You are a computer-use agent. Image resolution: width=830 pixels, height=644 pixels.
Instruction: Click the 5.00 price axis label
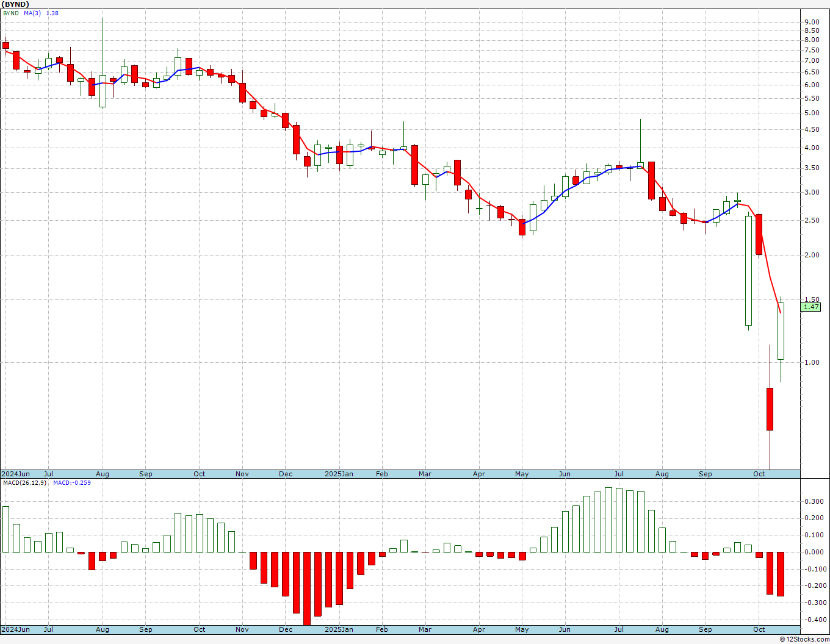tap(812, 113)
